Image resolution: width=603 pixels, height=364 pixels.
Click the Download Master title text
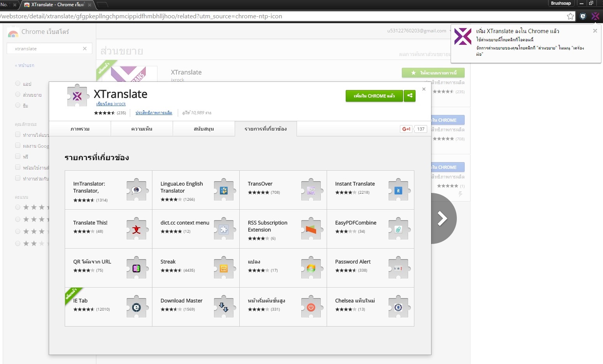[x=182, y=301]
